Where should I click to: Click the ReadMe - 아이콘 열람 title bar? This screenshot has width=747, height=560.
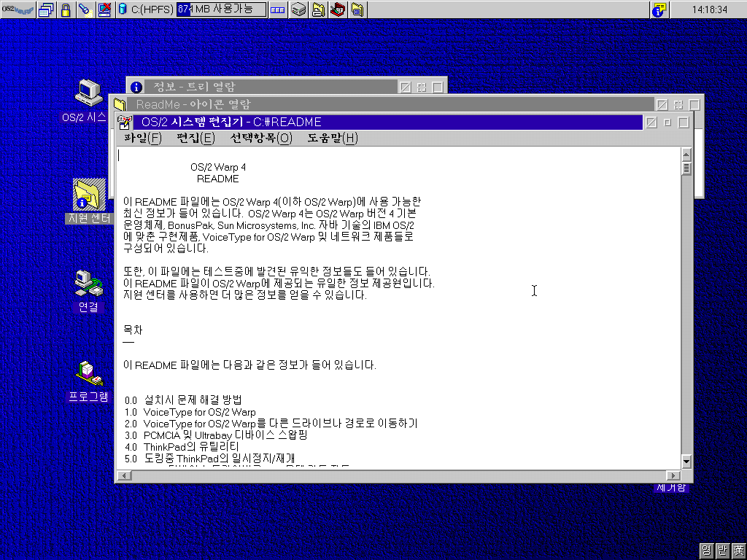[x=391, y=104]
